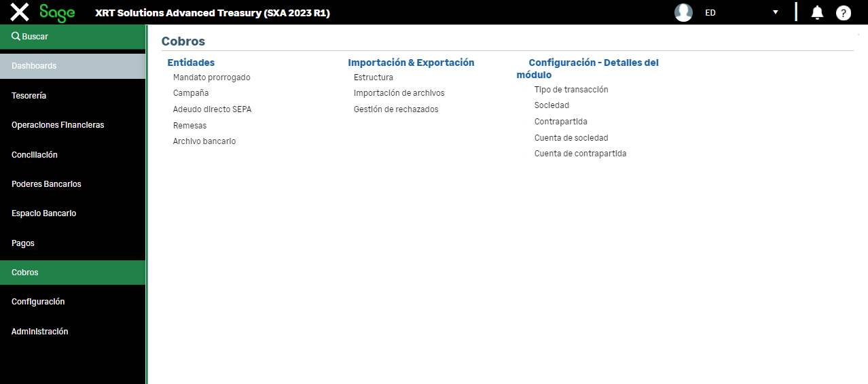Click the X close menu icon
This screenshot has width=868, height=384.
point(20,12)
